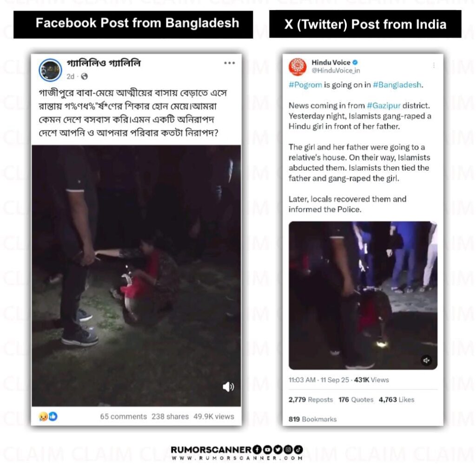Toggle sound on the Hindu Voice tweet video

[426, 360]
